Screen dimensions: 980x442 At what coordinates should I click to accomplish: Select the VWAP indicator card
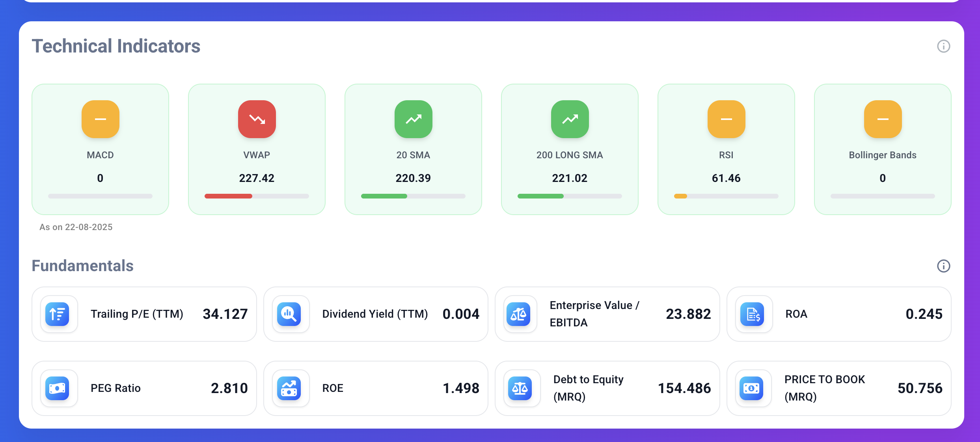coord(256,149)
